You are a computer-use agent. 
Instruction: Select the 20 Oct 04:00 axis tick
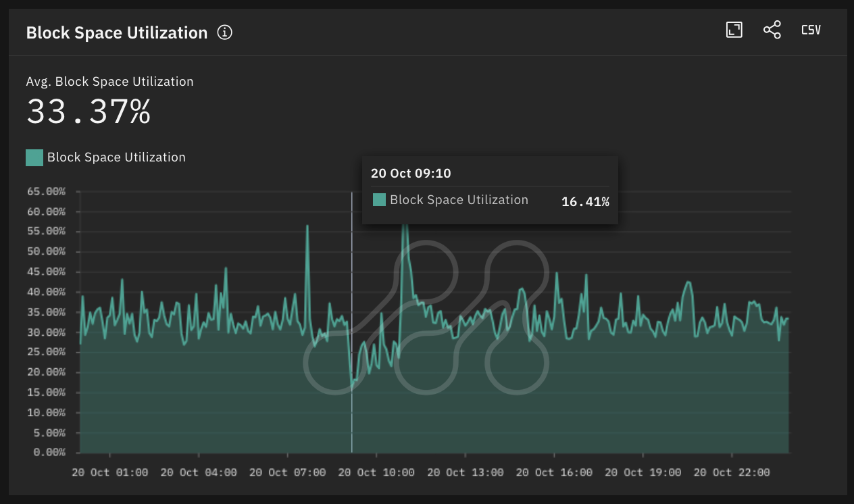199,472
